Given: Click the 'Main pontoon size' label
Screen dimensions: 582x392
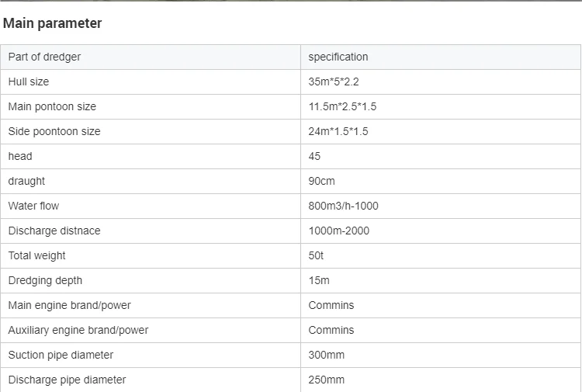Looking at the screenshot, I should (x=52, y=106).
